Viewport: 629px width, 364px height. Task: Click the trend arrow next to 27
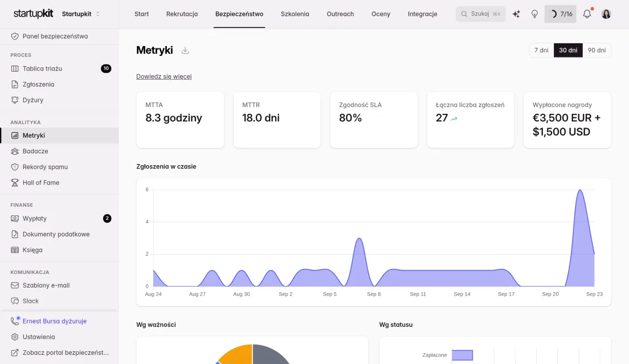click(454, 118)
